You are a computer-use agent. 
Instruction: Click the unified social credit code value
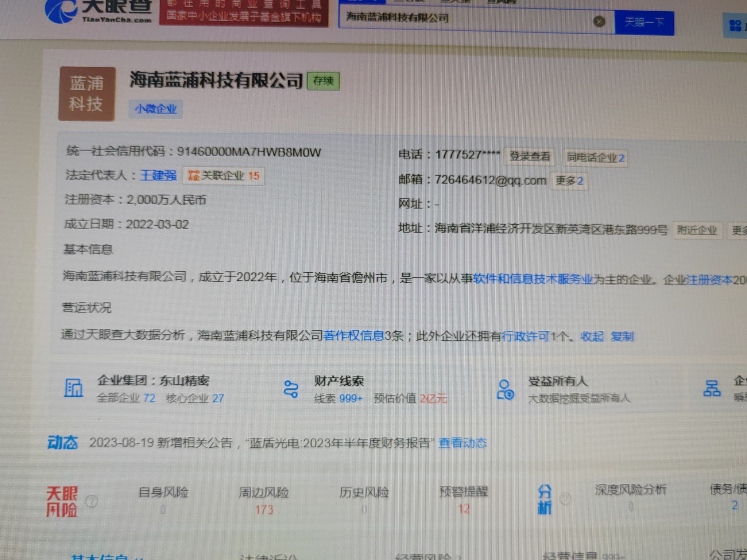coord(249,152)
